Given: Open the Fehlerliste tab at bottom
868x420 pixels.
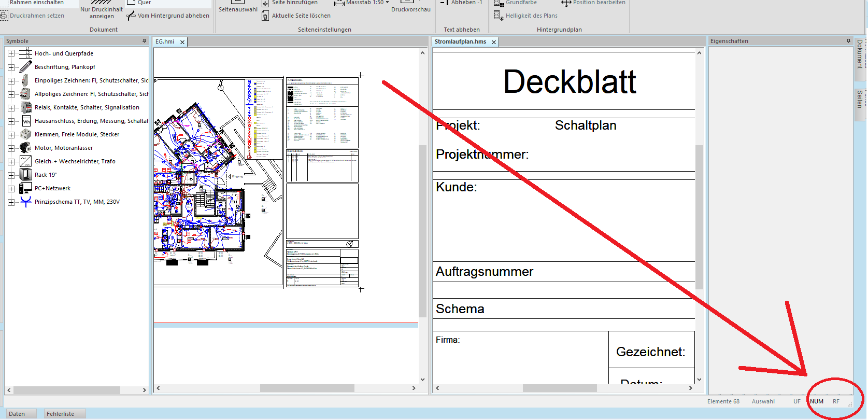Looking at the screenshot, I should (60, 414).
